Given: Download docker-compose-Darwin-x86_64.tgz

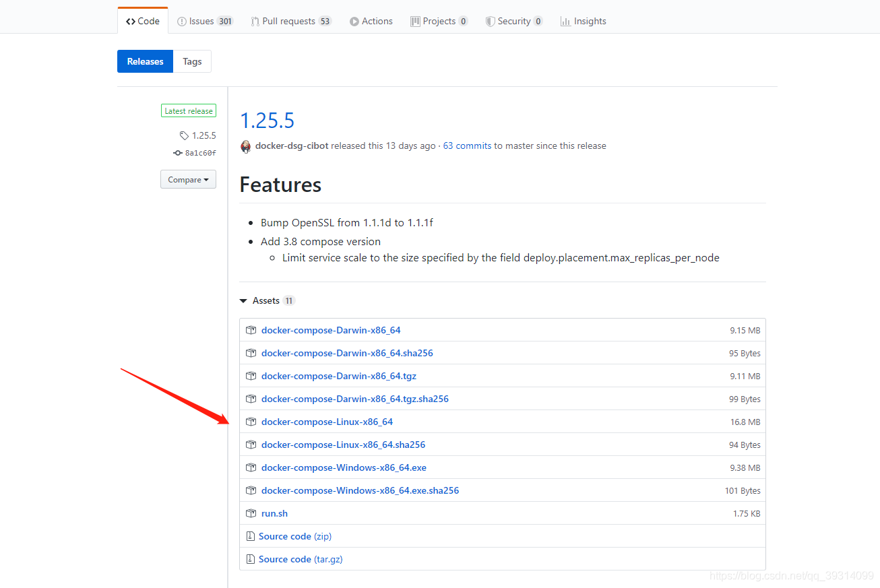Looking at the screenshot, I should 339,376.
